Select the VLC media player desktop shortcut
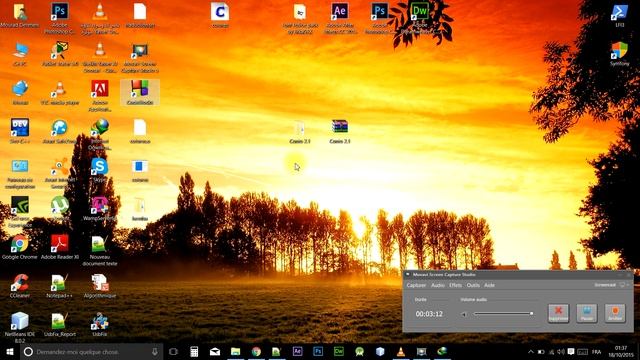Image resolution: width=640 pixels, height=360 pixels. point(60,92)
